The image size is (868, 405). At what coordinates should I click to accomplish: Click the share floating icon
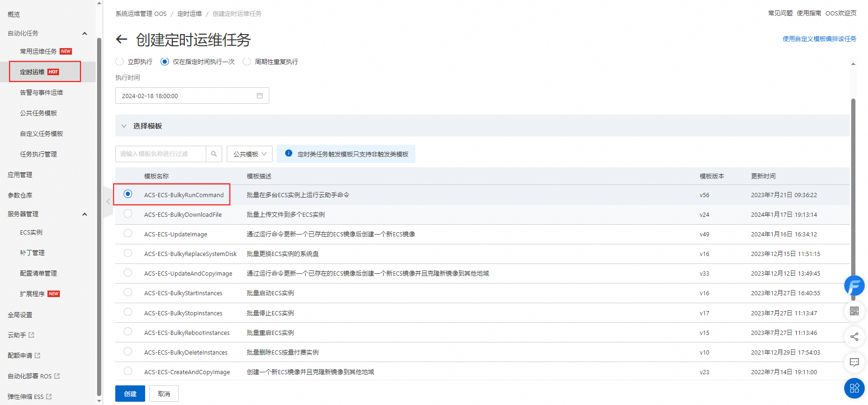tap(854, 337)
